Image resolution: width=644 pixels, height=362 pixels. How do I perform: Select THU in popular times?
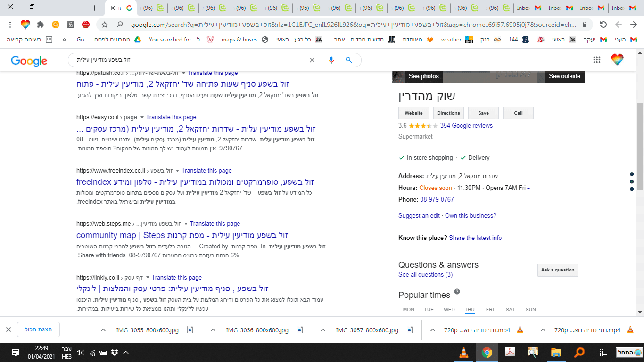[470, 309]
